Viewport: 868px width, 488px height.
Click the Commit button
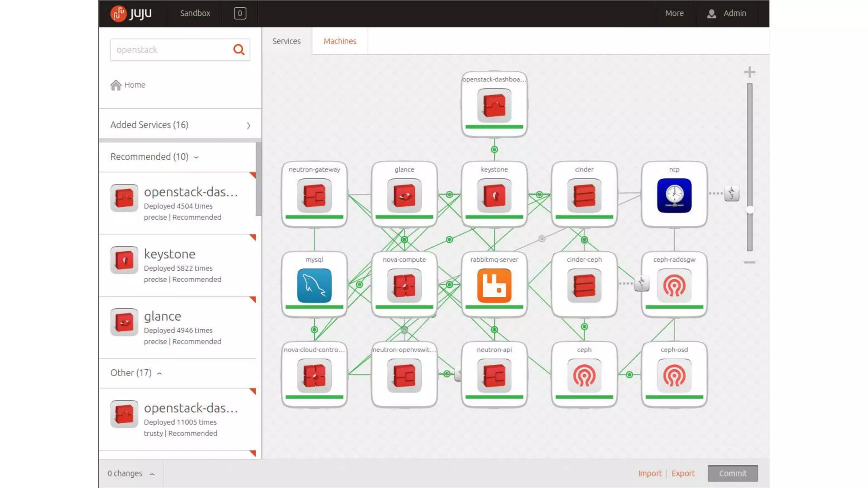click(732, 473)
